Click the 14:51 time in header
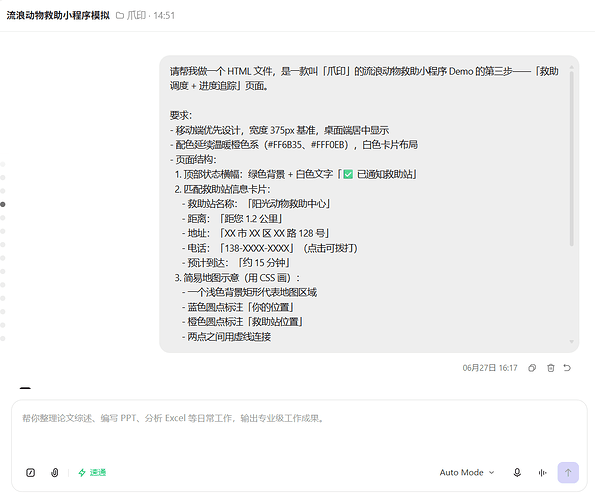This screenshot has height=499, width=595. (164, 16)
